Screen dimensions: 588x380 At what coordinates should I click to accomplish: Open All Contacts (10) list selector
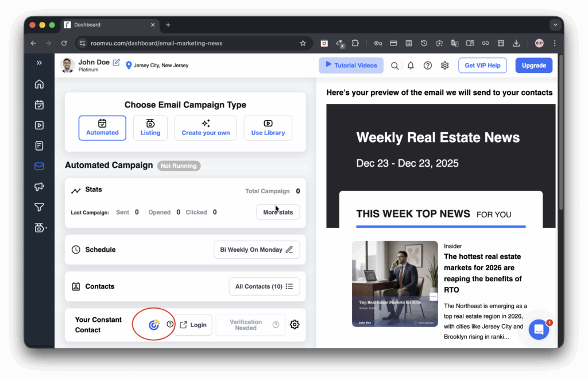click(264, 286)
